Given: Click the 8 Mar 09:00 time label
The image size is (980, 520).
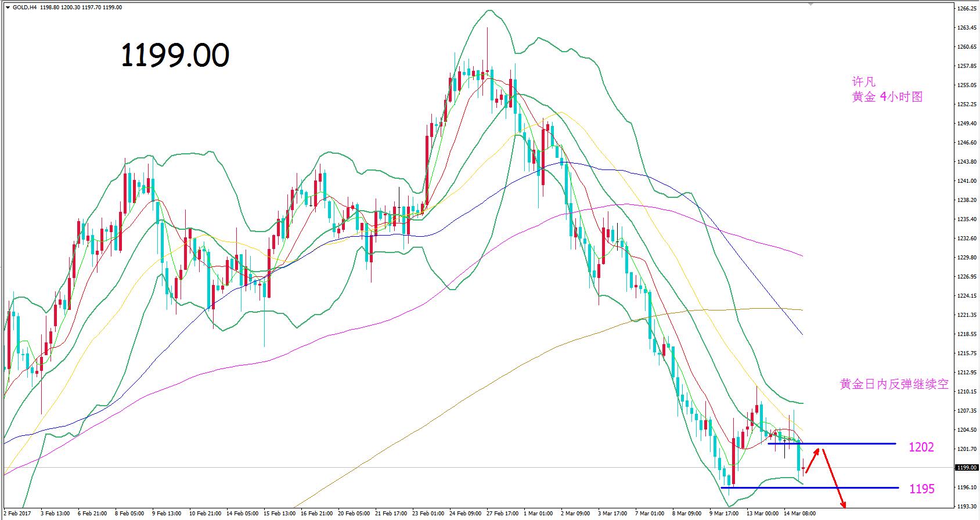Looking at the screenshot, I should 687,514.
